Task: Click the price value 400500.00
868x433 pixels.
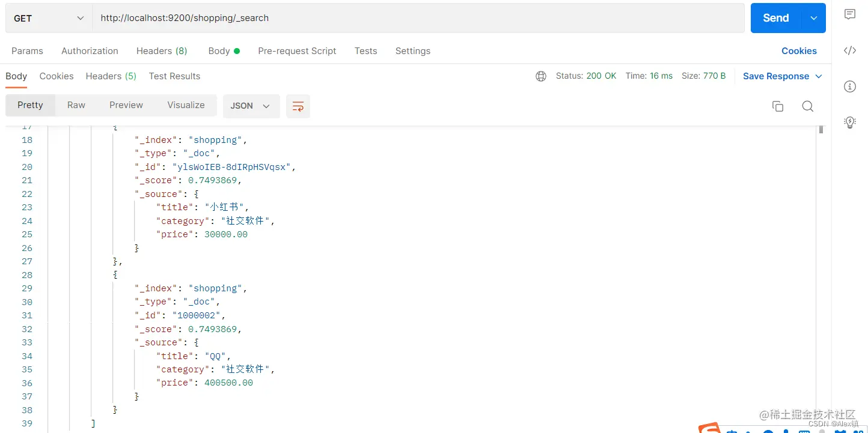Action: point(228,383)
